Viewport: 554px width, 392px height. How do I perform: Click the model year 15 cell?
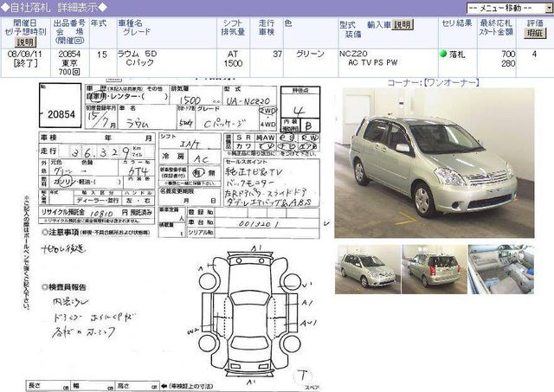point(102,55)
